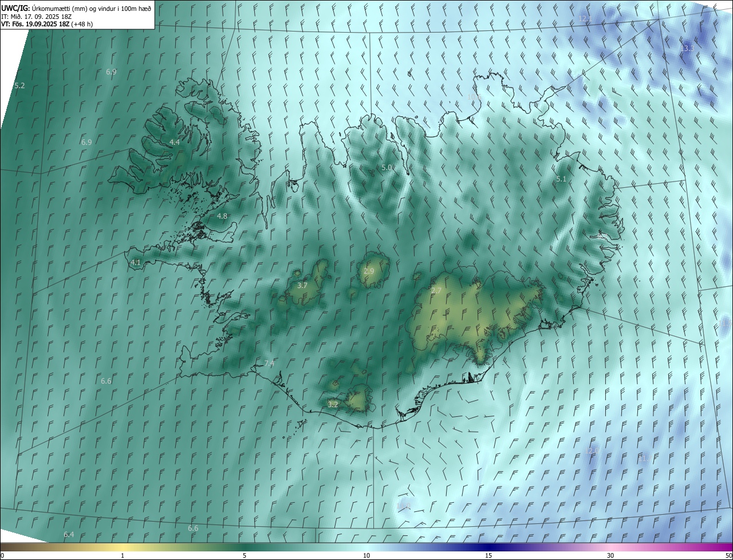Image resolution: width=733 pixels, height=560 pixels.
Task: Click the 2.9 value label on the map
Action: 369,271
